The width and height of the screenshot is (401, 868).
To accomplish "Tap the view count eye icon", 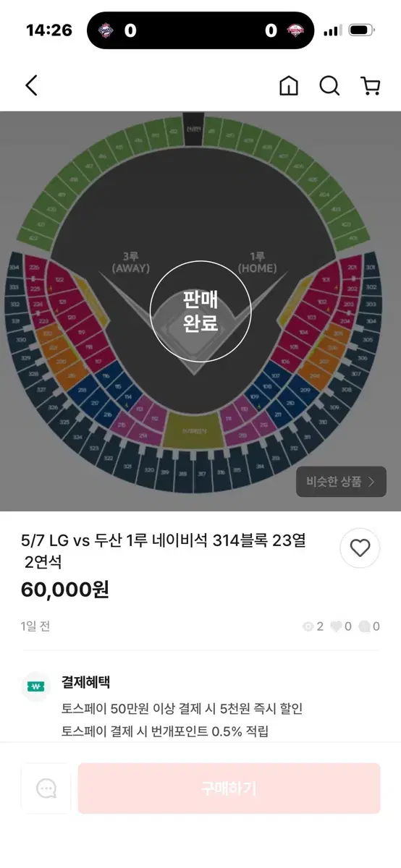I will [x=308, y=626].
